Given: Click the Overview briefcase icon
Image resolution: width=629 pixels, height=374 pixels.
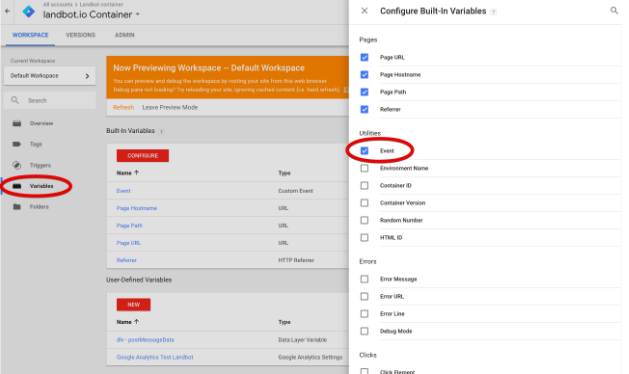Looking at the screenshot, I should pyautogui.click(x=17, y=123).
